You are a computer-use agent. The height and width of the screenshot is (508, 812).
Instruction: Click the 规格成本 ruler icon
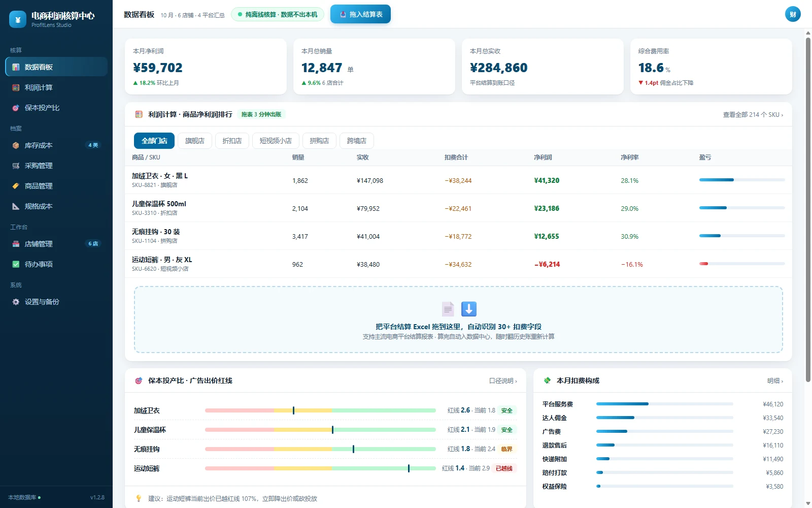point(16,206)
